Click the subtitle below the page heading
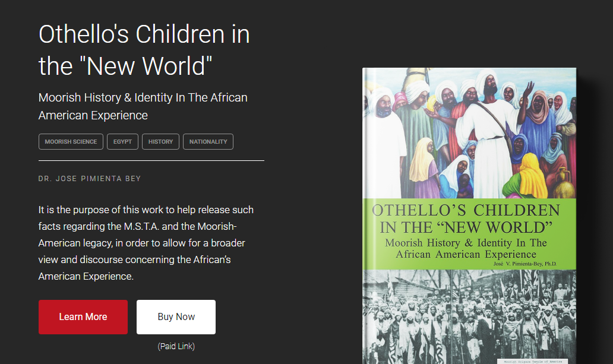The image size is (613, 364). (143, 106)
